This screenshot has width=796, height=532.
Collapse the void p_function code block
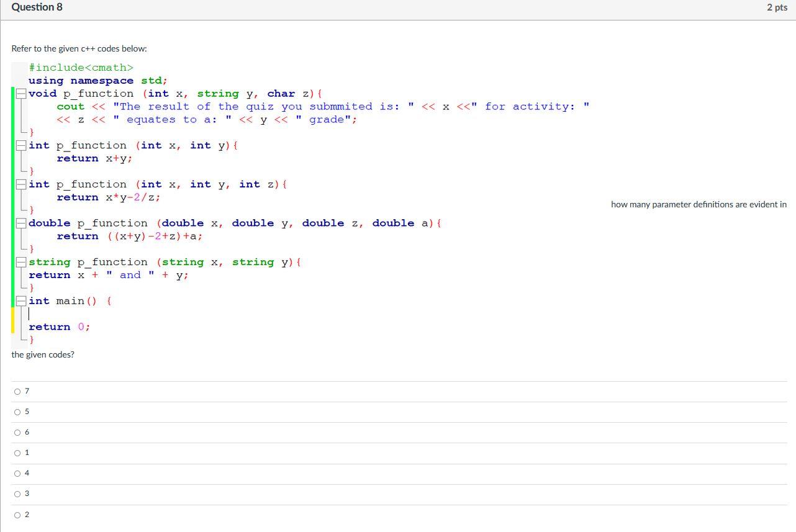point(22,94)
